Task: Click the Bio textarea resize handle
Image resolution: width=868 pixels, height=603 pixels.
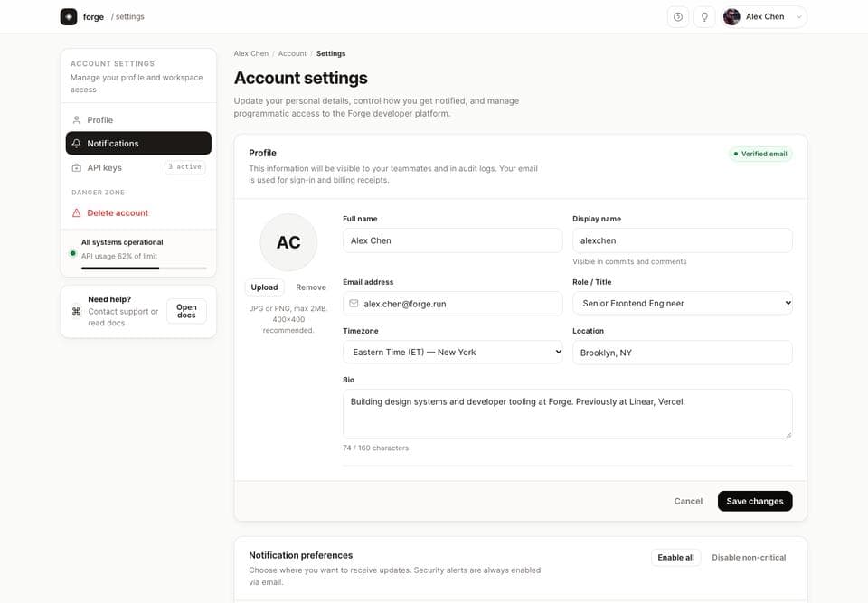Action: (x=788, y=435)
